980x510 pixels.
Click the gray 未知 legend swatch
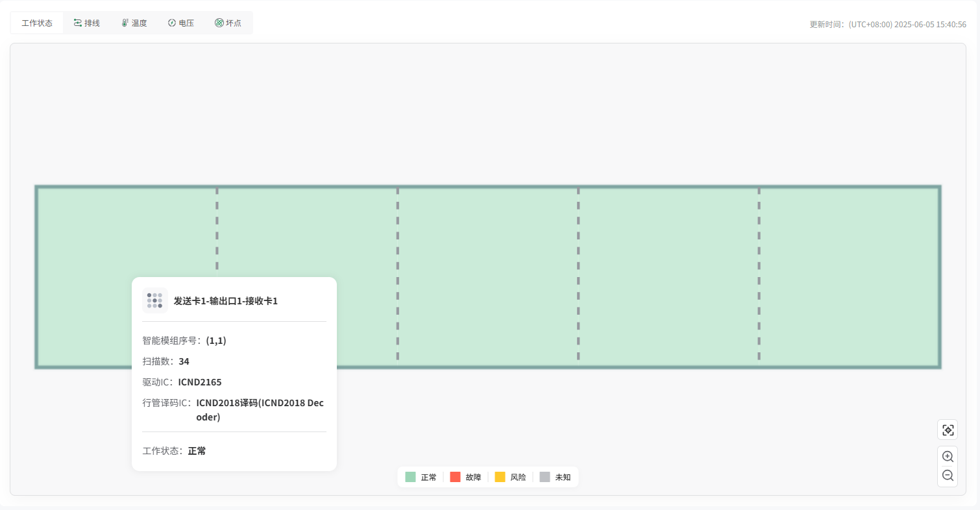pos(545,477)
